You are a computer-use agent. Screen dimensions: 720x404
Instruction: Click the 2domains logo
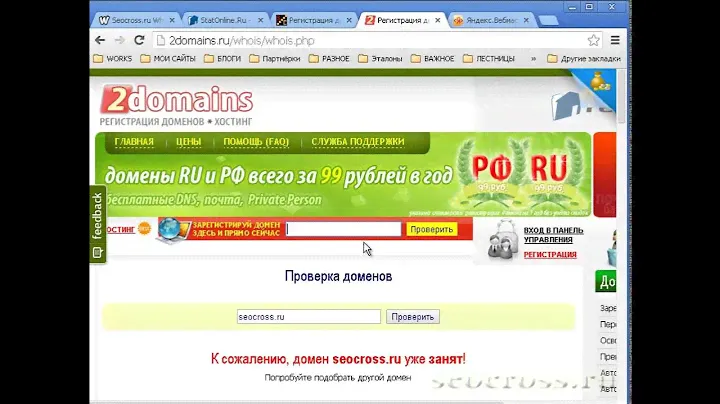[x=176, y=103]
